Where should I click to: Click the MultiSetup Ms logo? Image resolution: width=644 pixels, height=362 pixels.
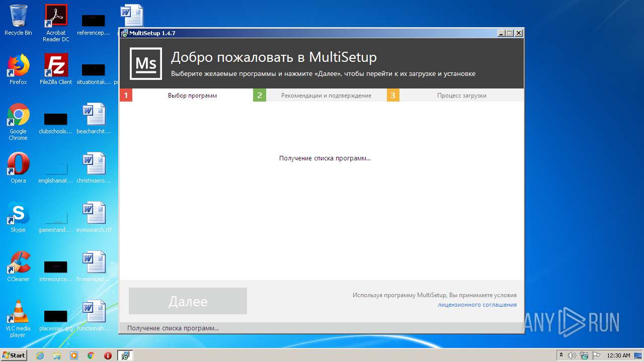tap(146, 64)
